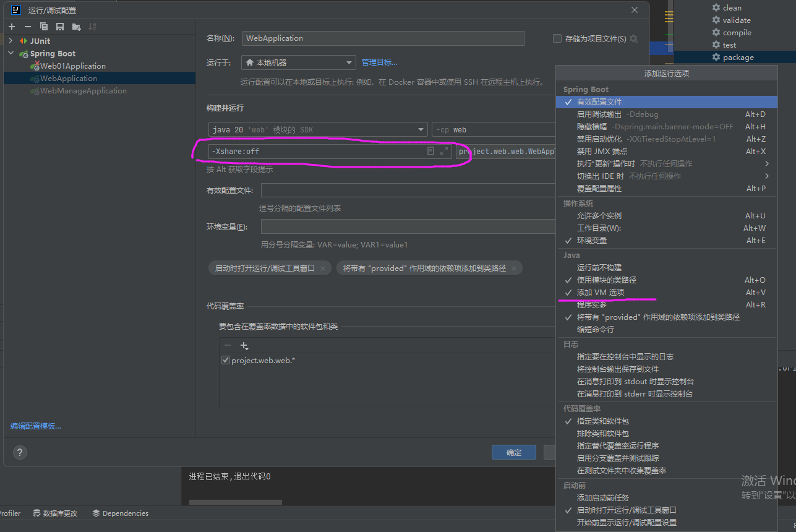
Task: Click the -cp web module field
Action: tap(494, 130)
